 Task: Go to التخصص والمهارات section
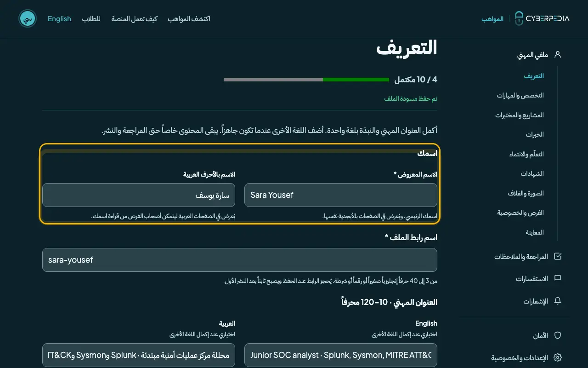point(520,95)
